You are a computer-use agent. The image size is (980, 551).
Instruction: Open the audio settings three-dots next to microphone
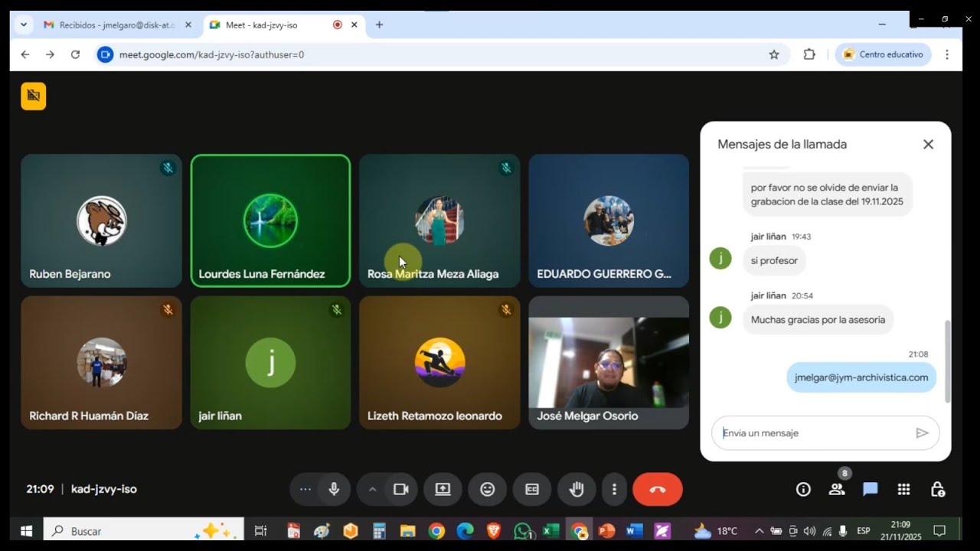click(x=305, y=490)
